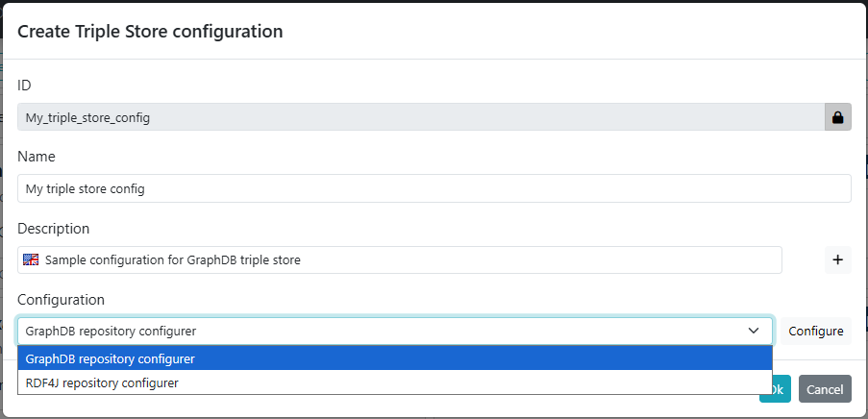868x419 pixels.
Task: Click the UK flag language icon in Description
Action: tap(32, 259)
